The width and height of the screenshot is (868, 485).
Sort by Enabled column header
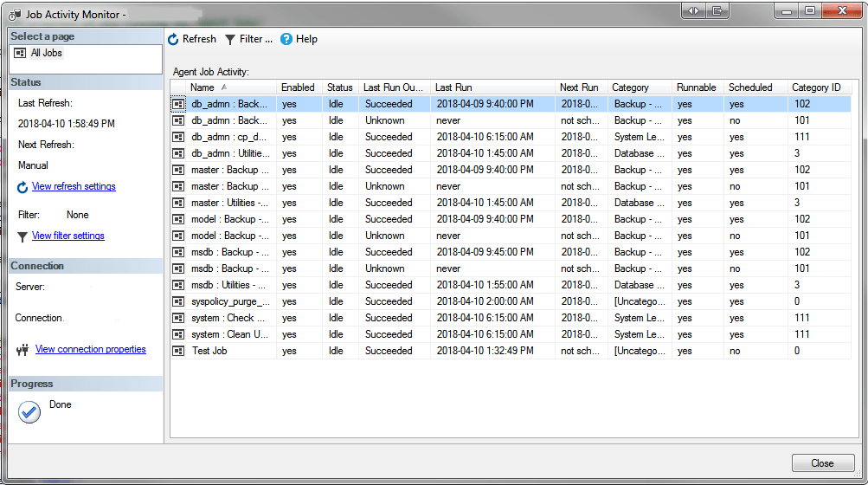pyautogui.click(x=299, y=87)
